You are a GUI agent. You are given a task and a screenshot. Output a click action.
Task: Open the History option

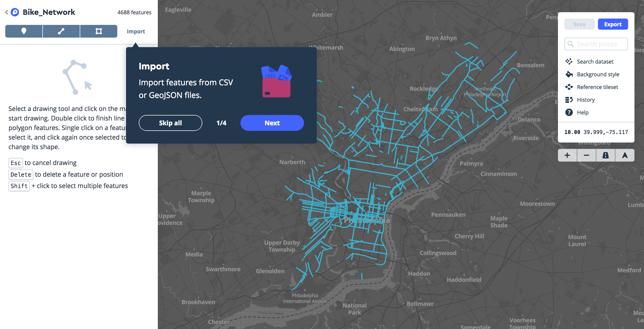tap(586, 100)
